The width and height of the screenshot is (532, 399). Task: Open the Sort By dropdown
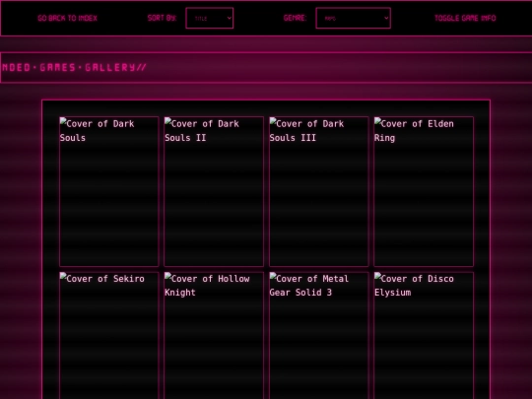tap(210, 18)
